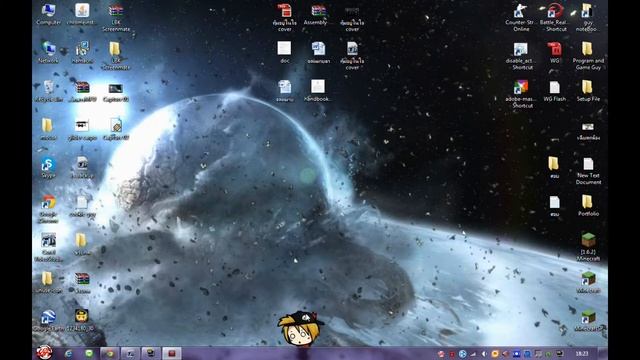Open the WG PDF file icon

click(555, 52)
